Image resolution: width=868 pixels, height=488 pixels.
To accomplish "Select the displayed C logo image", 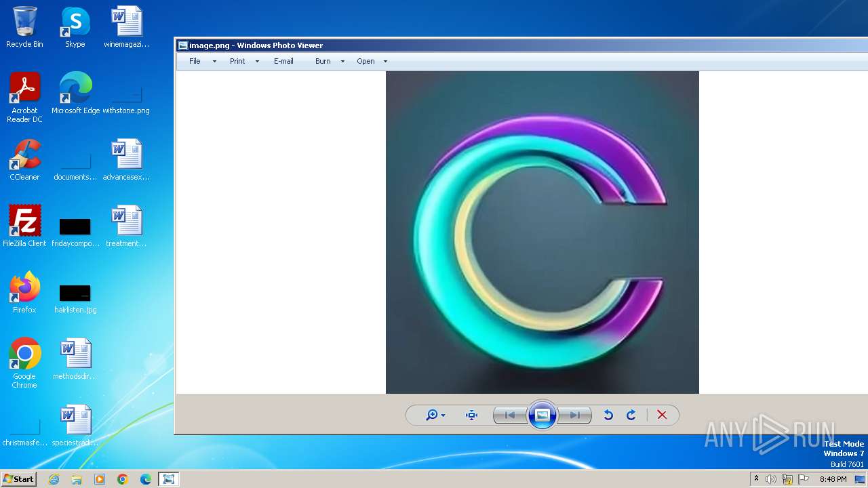I will pyautogui.click(x=542, y=232).
